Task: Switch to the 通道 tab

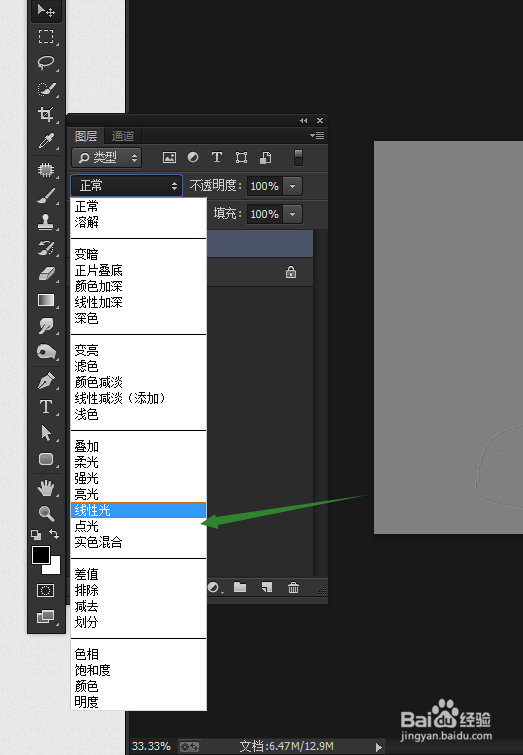Action: tap(123, 136)
